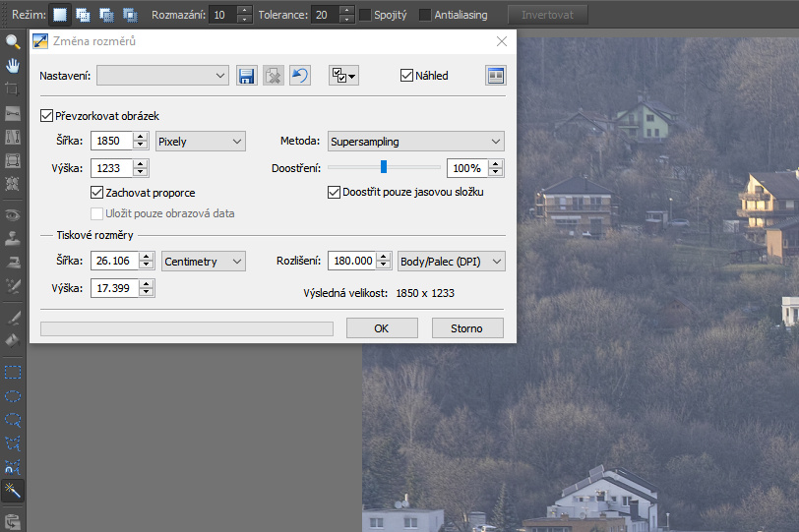Expand the Nastavení presets dropdown
799x532 pixels.
[163, 76]
